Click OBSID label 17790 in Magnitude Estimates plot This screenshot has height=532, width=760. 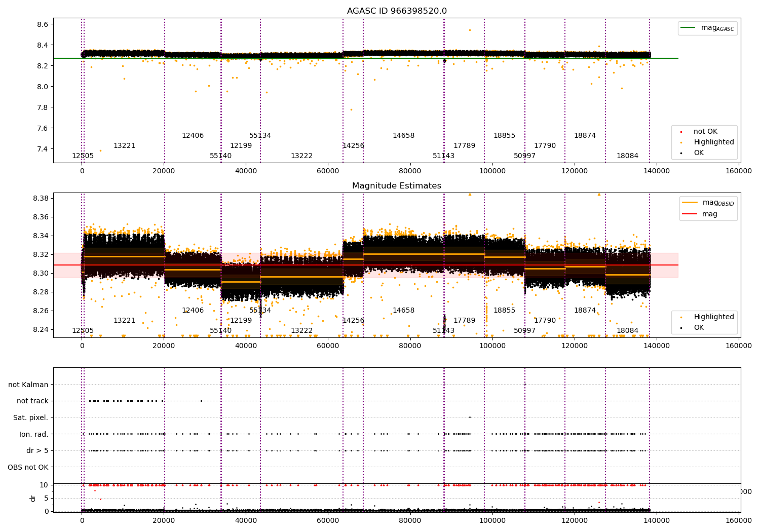coord(545,321)
